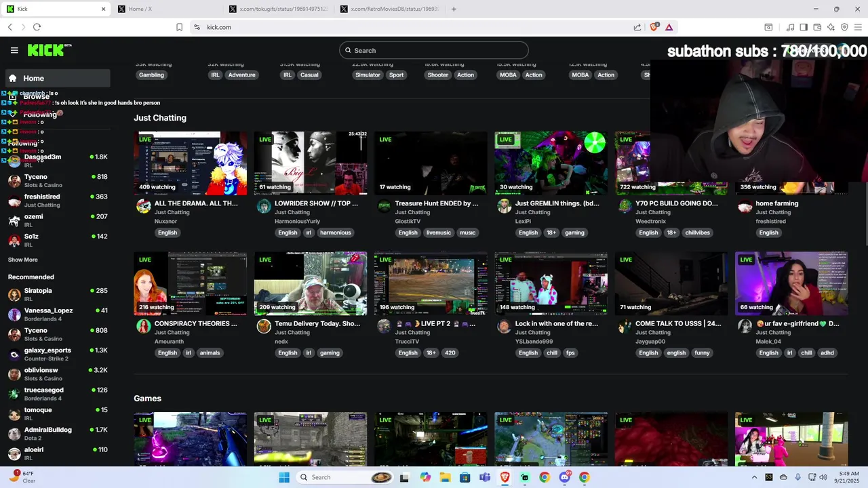Click the livemusic tag under GlostikTV

pyautogui.click(x=439, y=232)
